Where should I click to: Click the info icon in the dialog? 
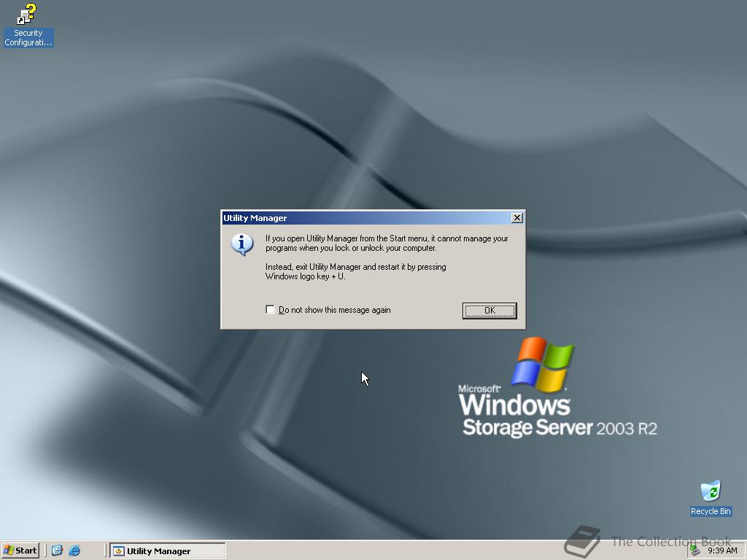pyautogui.click(x=242, y=244)
